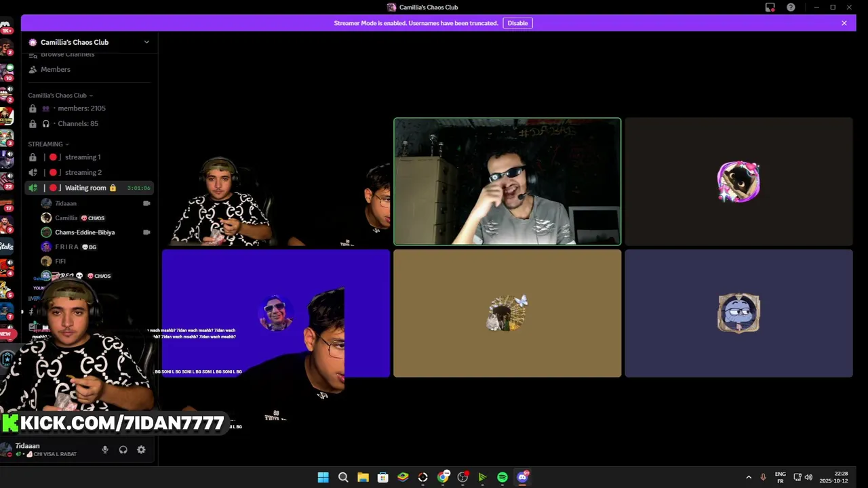Select Channels: 85 voice channel
868x488 pixels.
pyautogui.click(x=90, y=124)
